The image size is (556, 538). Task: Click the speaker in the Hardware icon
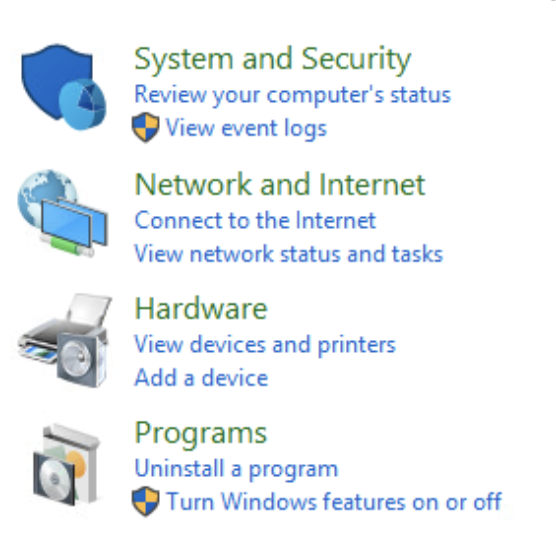click(x=81, y=359)
